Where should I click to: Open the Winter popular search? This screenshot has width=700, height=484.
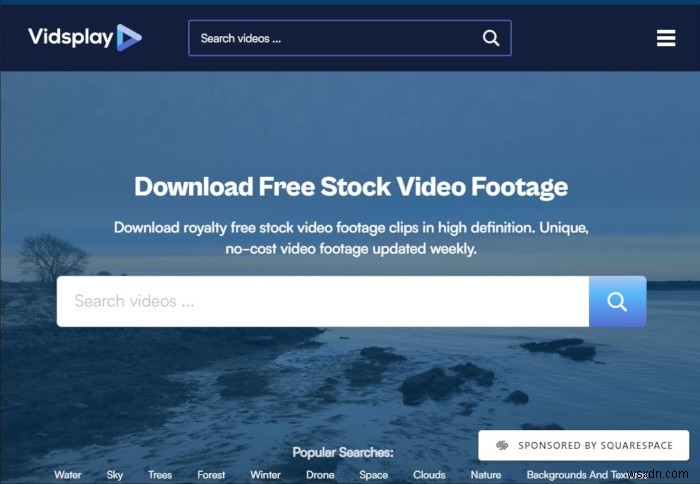tap(266, 475)
